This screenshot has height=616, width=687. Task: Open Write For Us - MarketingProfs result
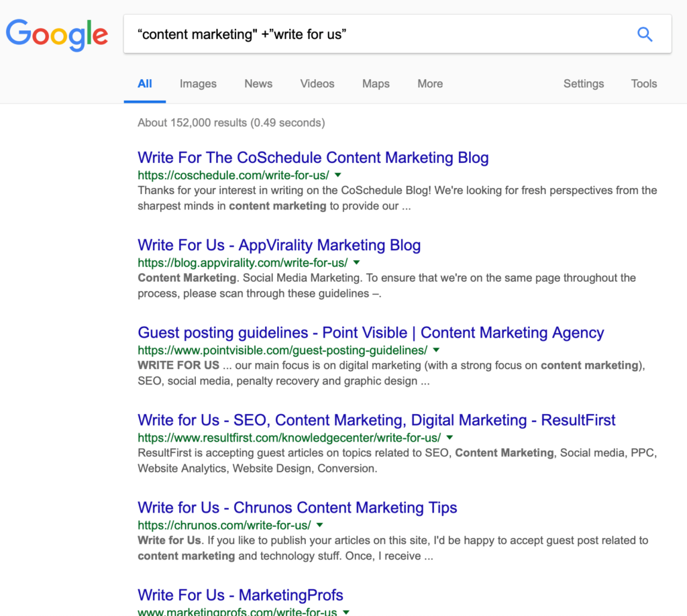point(240,595)
